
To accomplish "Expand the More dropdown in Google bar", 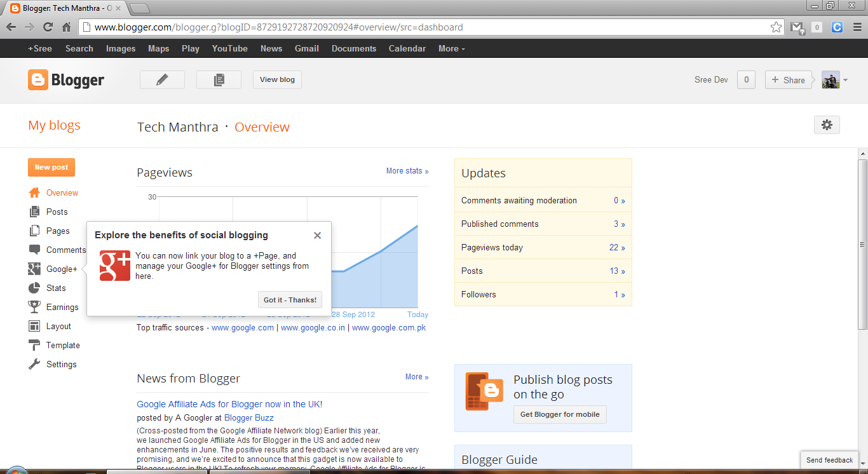I will pos(452,48).
